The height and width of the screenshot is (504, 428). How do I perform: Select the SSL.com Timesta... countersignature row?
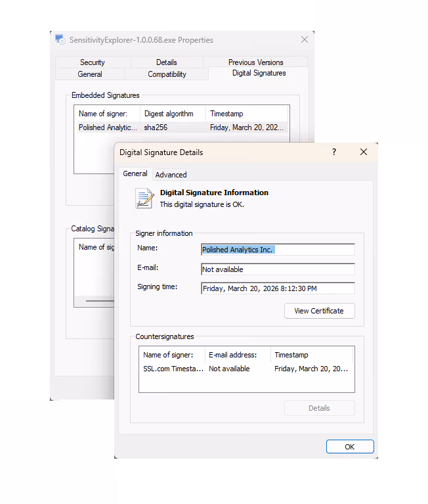click(247, 369)
